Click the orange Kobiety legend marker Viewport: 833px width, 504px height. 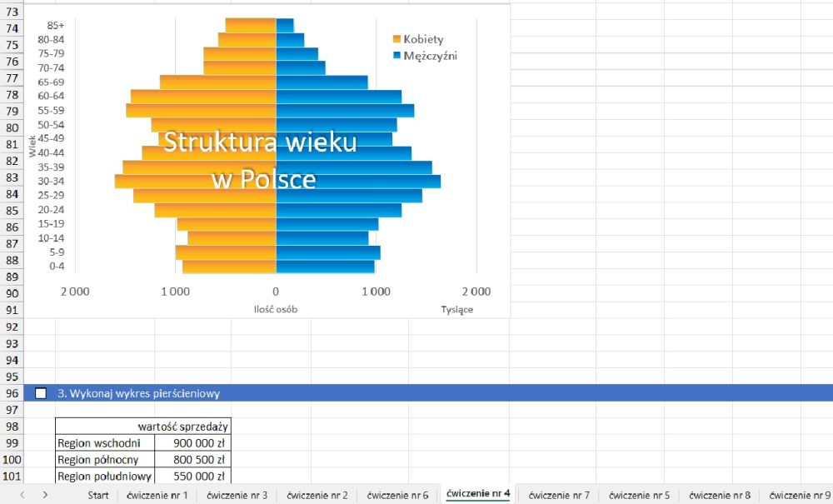pyautogui.click(x=397, y=39)
